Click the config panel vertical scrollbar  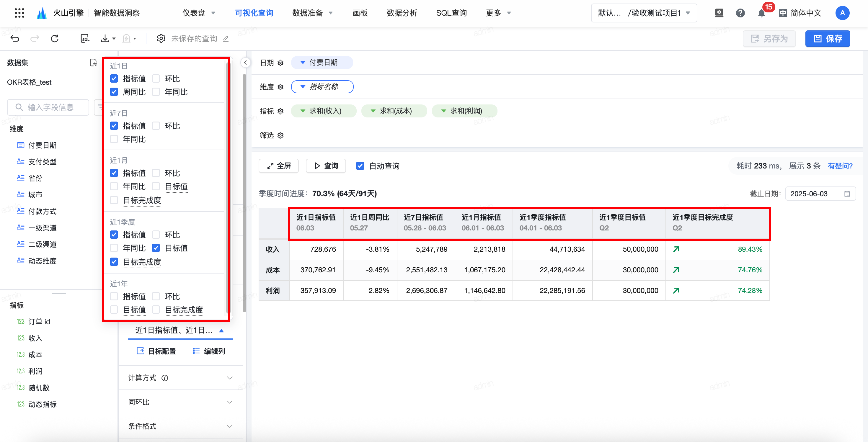click(244, 193)
